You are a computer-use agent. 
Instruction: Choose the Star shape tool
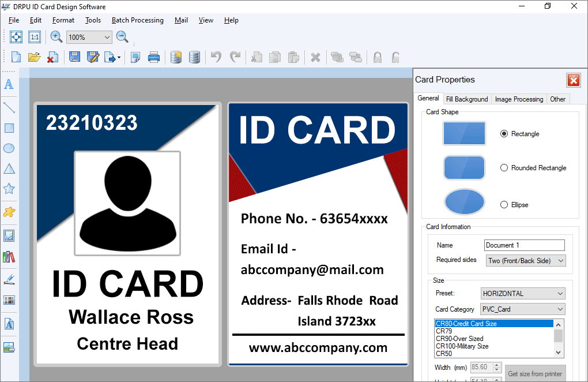pyautogui.click(x=9, y=188)
